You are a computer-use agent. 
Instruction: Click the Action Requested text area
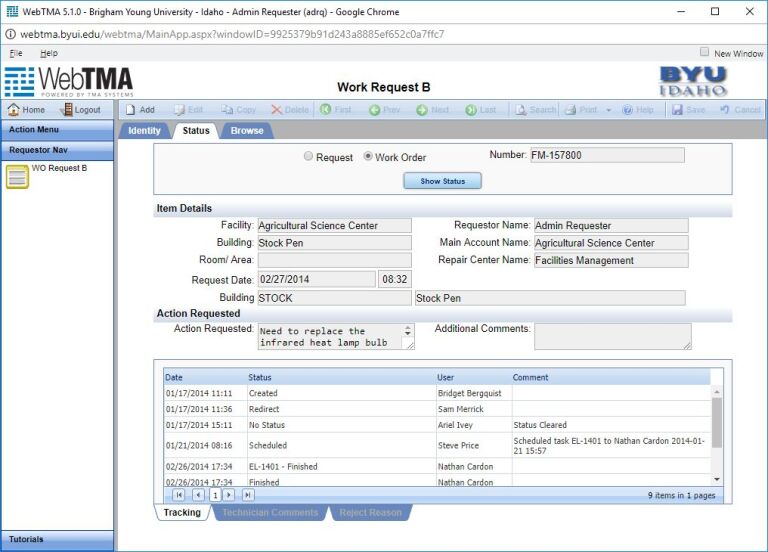tap(336, 336)
